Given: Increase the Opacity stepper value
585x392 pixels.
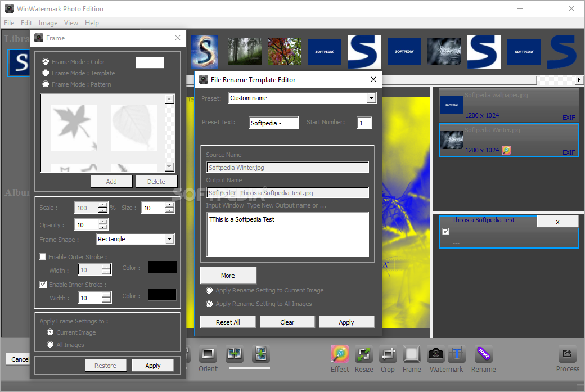Looking at the screenshot, I should pos(102,222).
